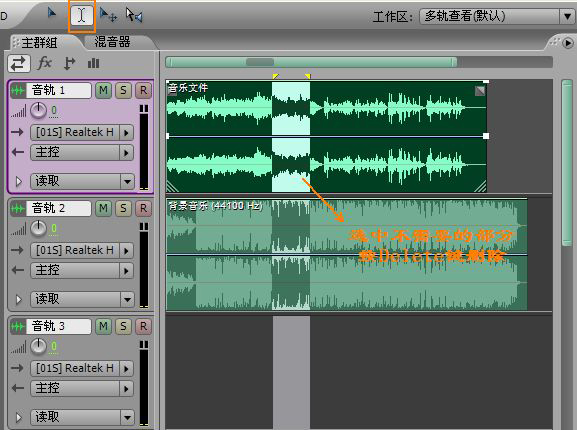Switch to the 混音器 tab
The height and width of the screenshot is (430, 577).
click(x=113, y=42)
